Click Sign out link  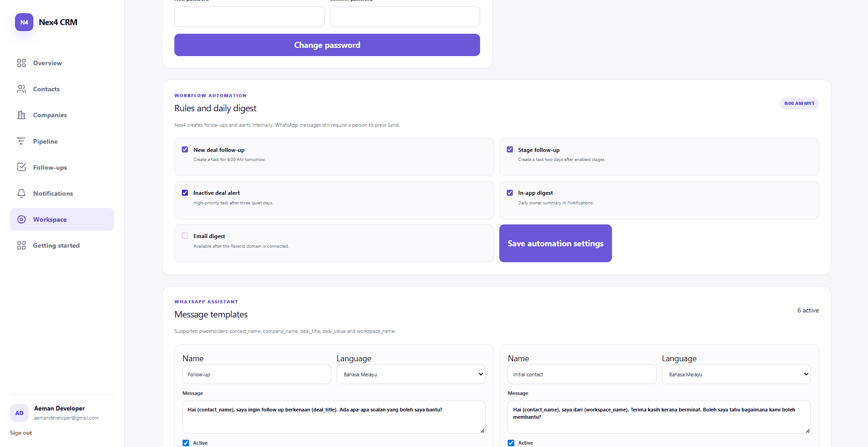pyautogui.click(x=21, y=433)
